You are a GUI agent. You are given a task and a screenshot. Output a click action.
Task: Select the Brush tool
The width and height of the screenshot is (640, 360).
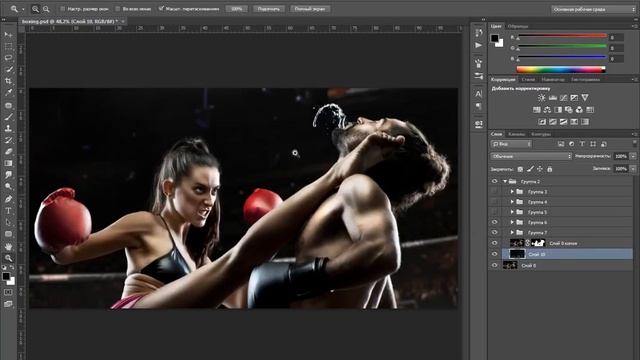(8, 117)
